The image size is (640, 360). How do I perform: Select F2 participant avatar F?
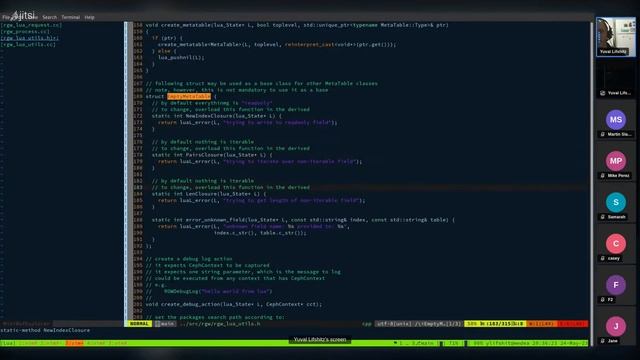616,285
